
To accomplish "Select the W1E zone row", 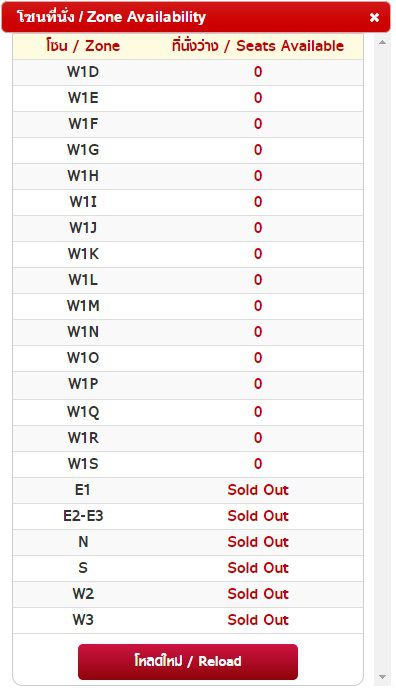I will point(188,98).
